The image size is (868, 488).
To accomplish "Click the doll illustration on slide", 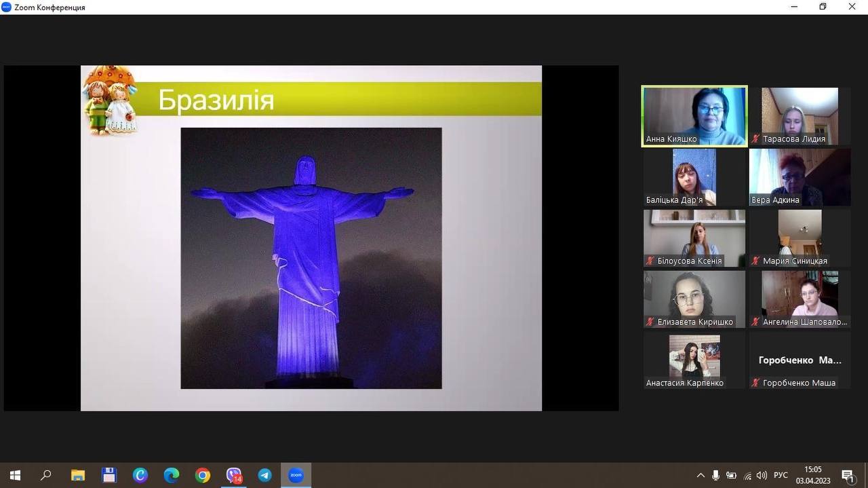I will 110,100.
